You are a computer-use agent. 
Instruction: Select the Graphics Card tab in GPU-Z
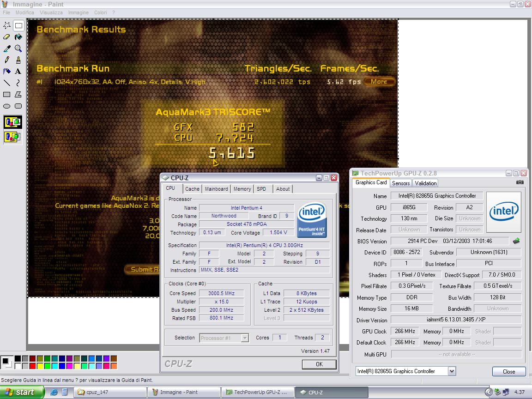[371, 182]
